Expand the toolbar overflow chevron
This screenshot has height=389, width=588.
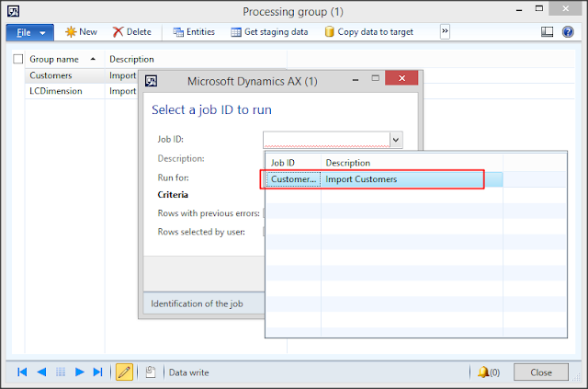pyautogui.click(x=445, y=31)
